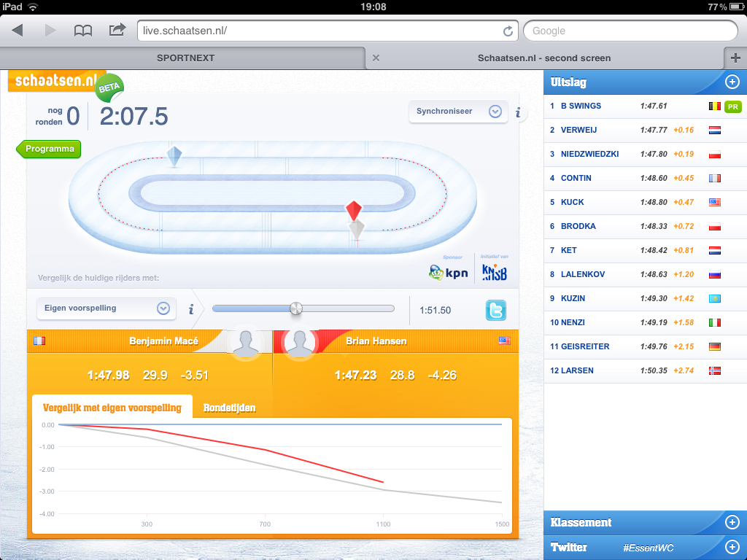
Task: Select B SWINGS in the results list
Action: pos(581,106)
